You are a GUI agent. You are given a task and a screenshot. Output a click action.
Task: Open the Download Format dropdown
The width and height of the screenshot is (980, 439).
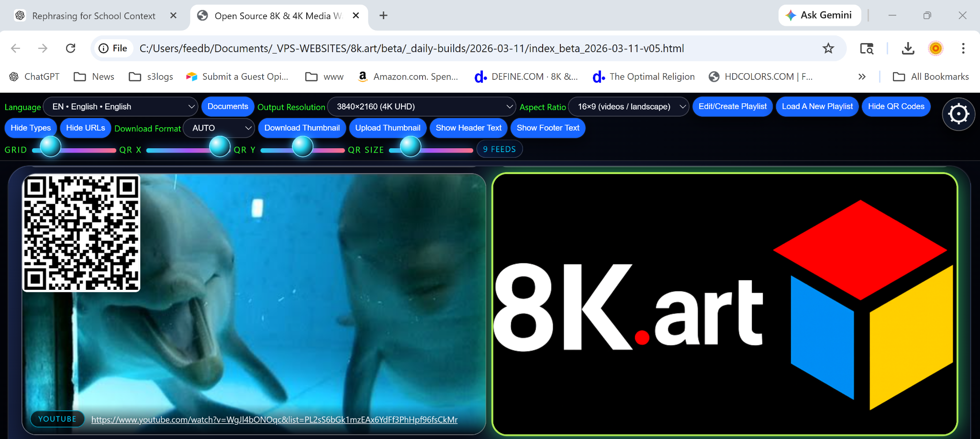tap(219, 128)
